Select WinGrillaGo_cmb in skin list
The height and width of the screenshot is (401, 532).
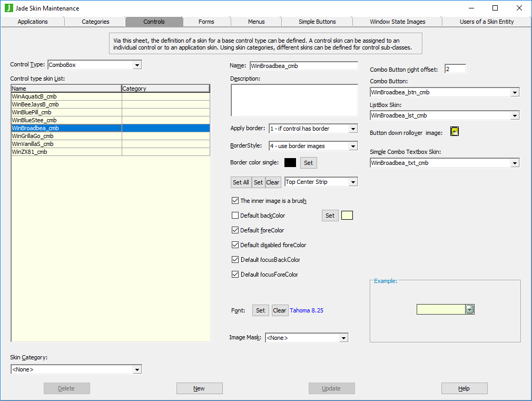click(x=33, y=136)
